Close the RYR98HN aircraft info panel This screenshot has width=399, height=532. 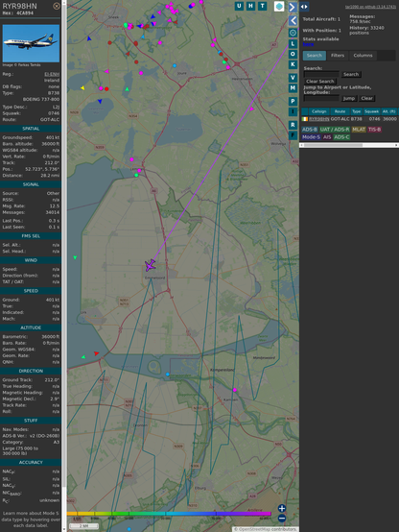(x=57, y=6)
